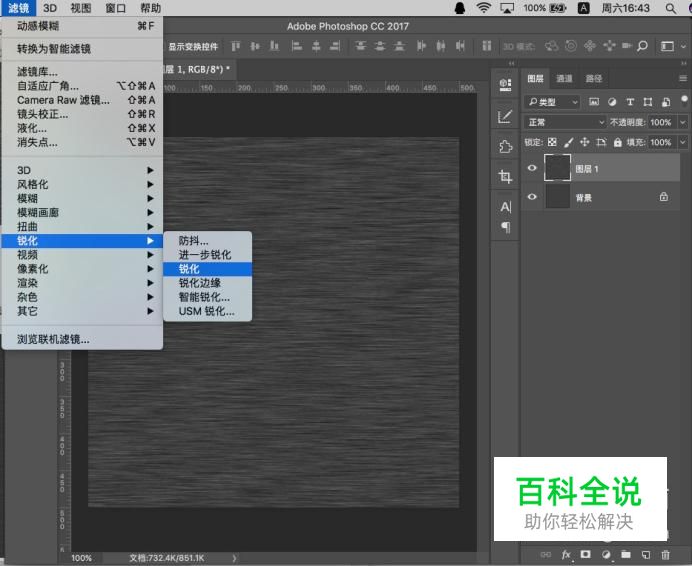Open 滤镜库... menu item
This screenshot has width=692, height=566.
pos(82,72)
